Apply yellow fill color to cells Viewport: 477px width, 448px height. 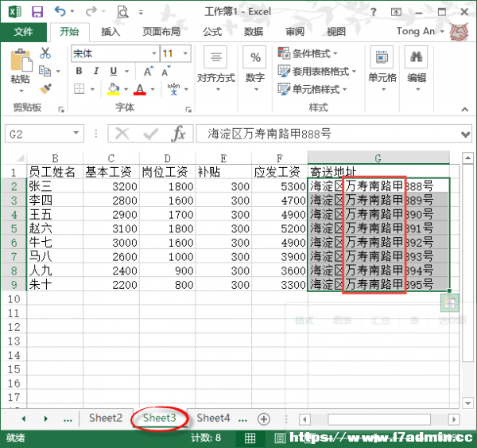[x=113, y=89]
